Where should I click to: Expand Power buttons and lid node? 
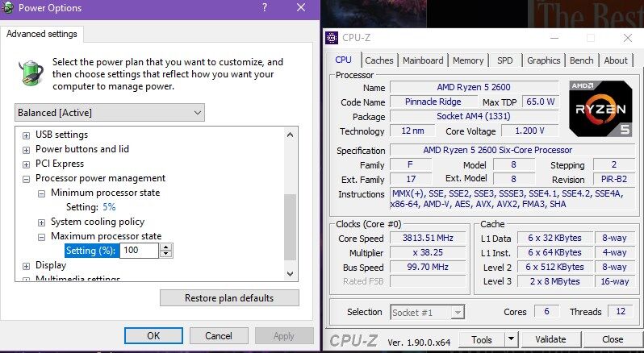point(27,150)
